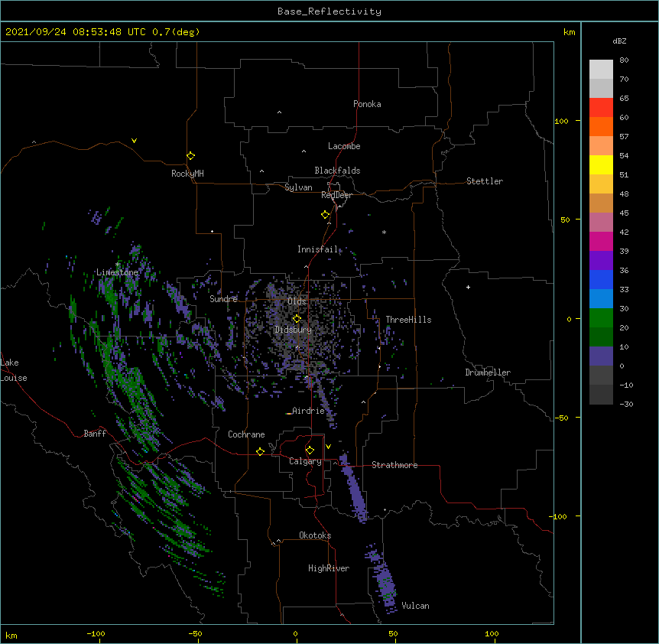This screenshot has width=659, height=644.
Task: Click the ThreeHills label
Action: click(408, 320)
